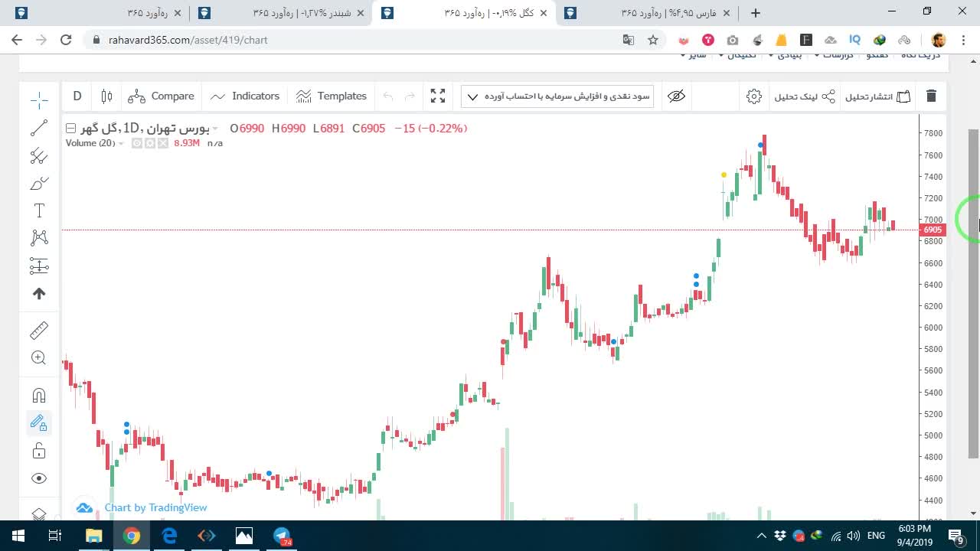Viewport: 980px width, 551px height.
Task: Select the trend line drawing tool
Action: coord(39,128)
